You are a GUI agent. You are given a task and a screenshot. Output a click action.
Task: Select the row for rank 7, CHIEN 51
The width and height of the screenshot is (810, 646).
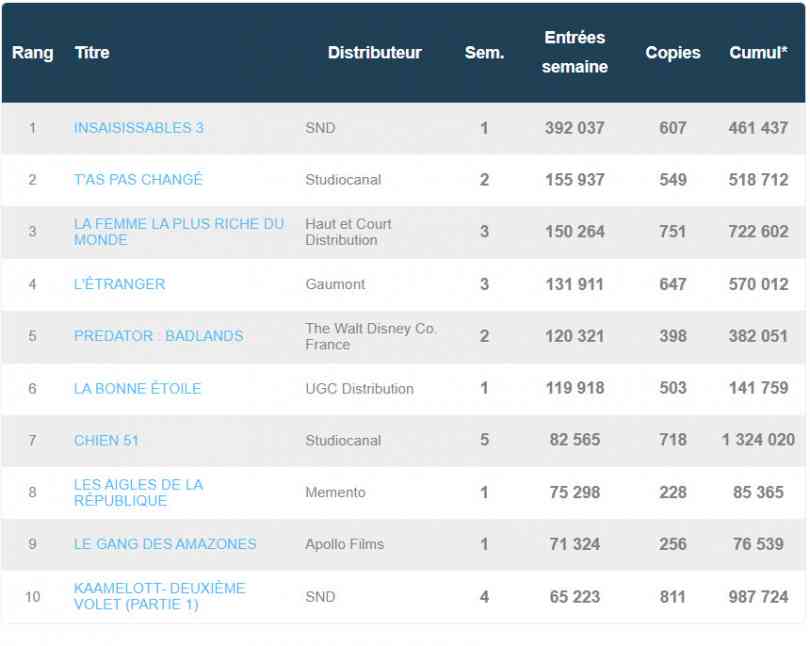400,441
